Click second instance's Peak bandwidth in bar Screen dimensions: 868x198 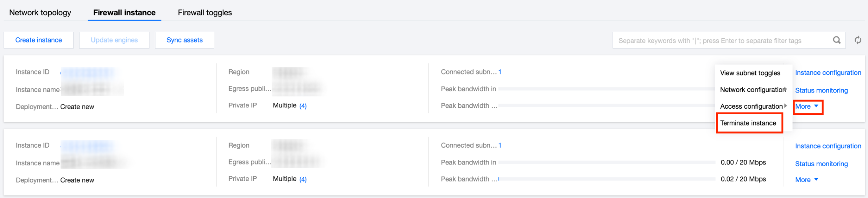607,162
